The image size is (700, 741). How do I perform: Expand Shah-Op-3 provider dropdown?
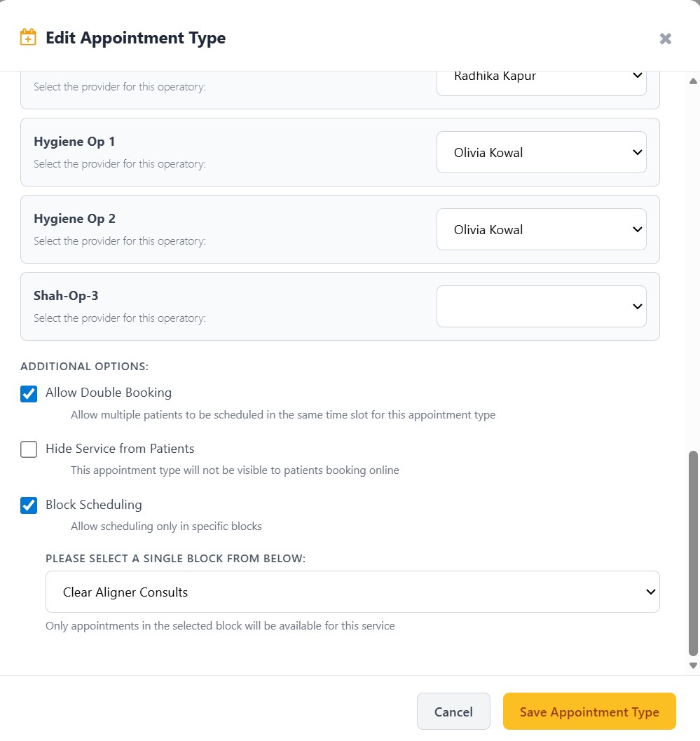[541, 306]
